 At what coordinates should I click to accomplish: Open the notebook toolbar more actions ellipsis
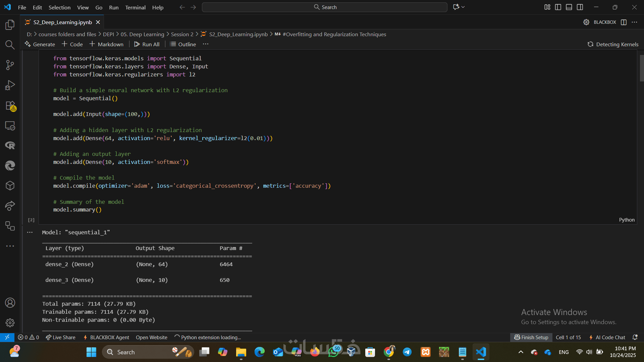(x=206, y=44)
